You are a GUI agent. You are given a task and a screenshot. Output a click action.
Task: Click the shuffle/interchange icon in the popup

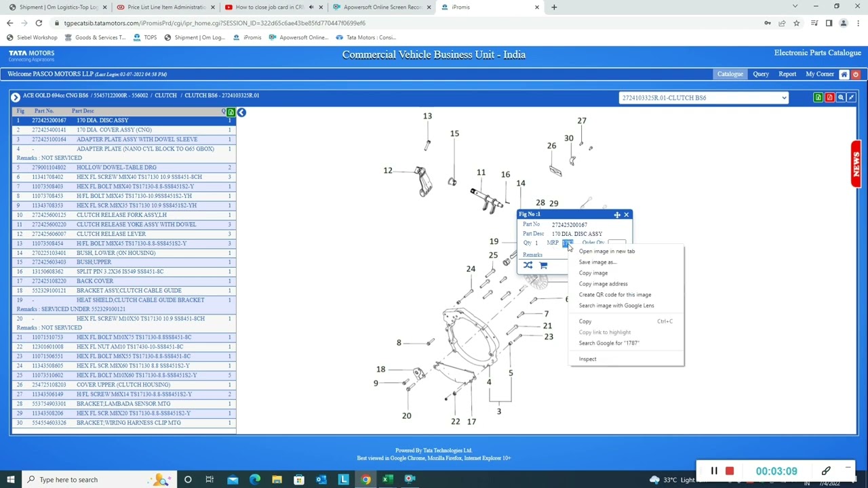click(528, 266)
